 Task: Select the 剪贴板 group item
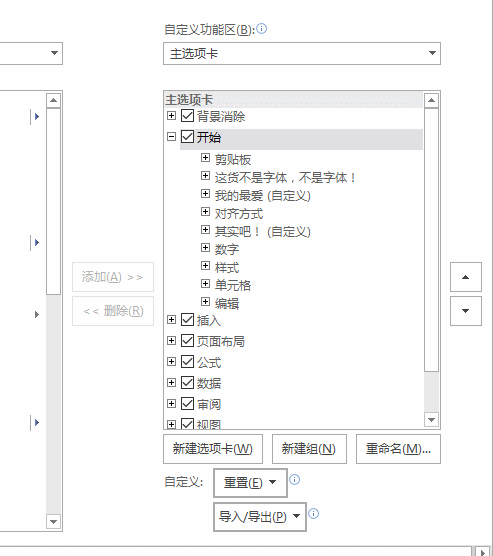233,160
